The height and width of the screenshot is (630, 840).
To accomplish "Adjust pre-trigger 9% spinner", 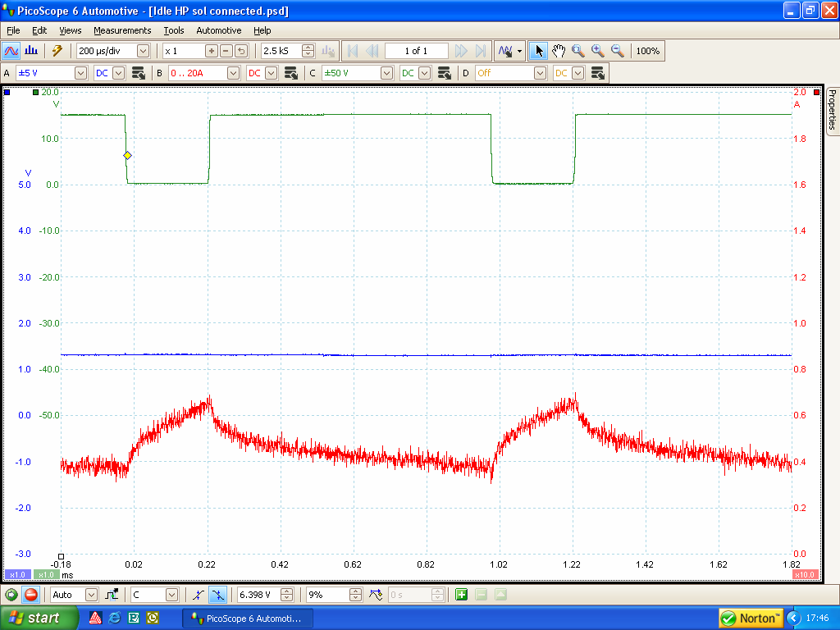I will (x=355, y=595).
